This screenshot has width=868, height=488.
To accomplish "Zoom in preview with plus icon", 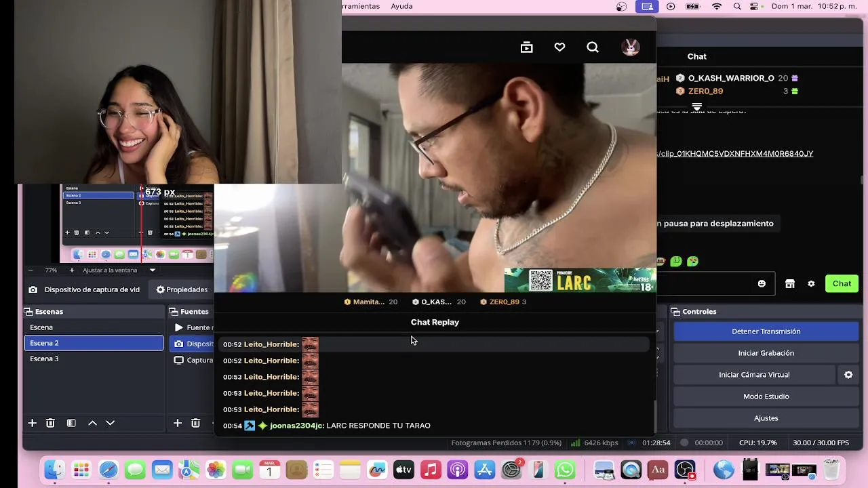I will [x=72, y=270].
